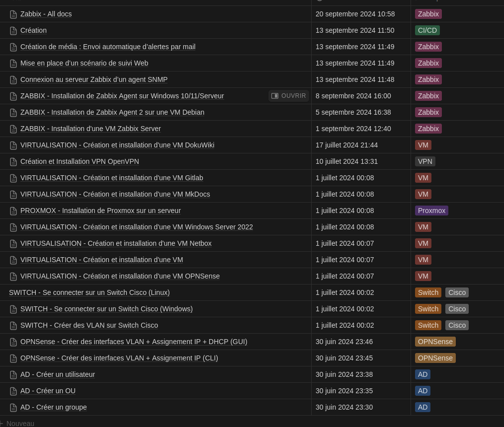Click the page icon beside "Zabbix - All docs"
Viewport: 504px width, 427px height.
click(13, 14)
